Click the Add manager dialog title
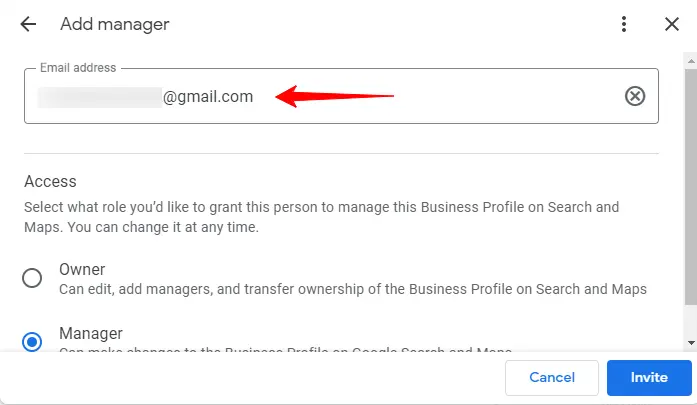 (x=114, y=24)
